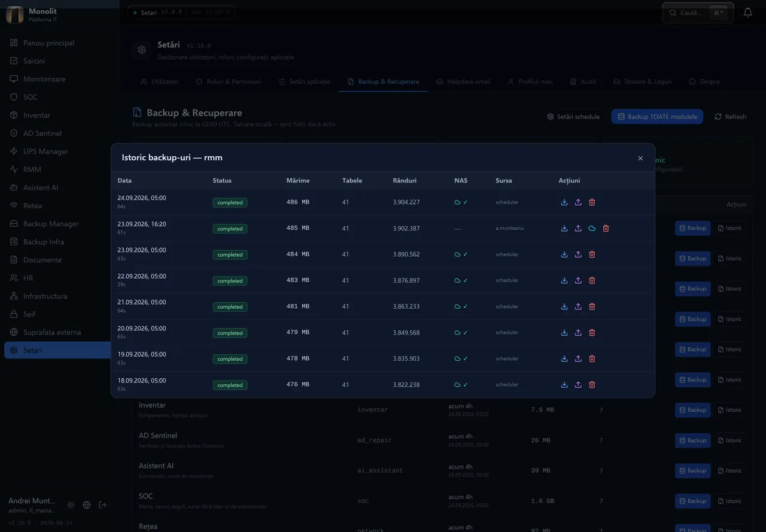Switch to the Utilizatori tab
This screenshot has width=766, height=532.
(159, 81)
